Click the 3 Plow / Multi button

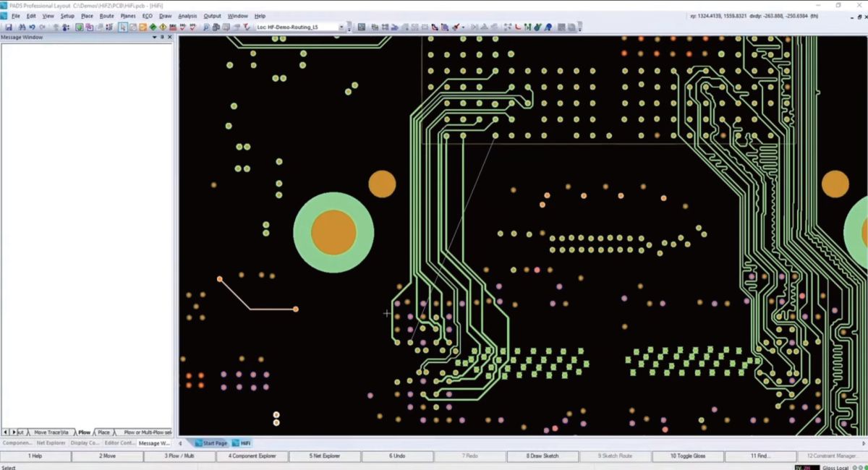(180, 456)
